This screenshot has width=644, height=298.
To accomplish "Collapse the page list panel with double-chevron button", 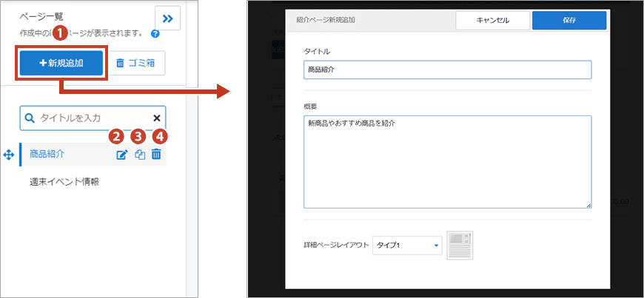I will pos(167,18).
